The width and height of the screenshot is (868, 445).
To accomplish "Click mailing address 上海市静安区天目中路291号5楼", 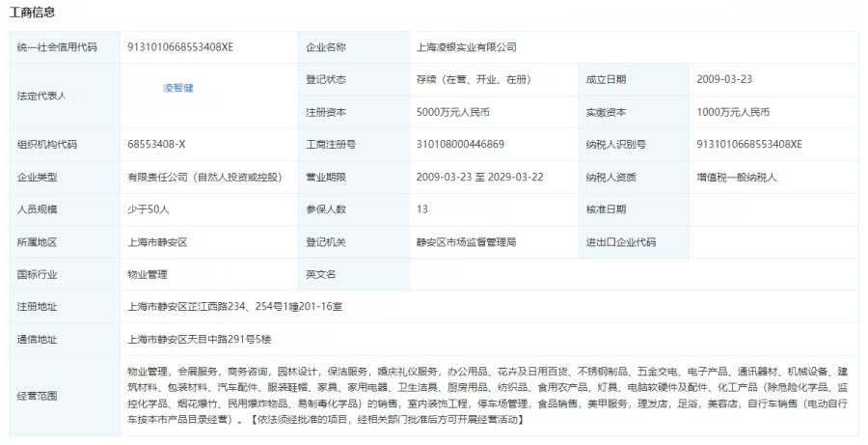I will coord(200,339).
